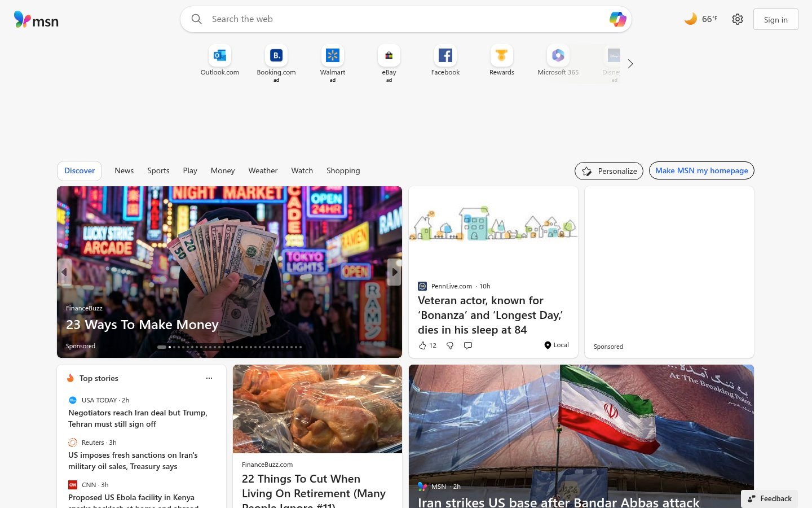Open 23 Ways To Make Money headline

[x=142, y=325]
